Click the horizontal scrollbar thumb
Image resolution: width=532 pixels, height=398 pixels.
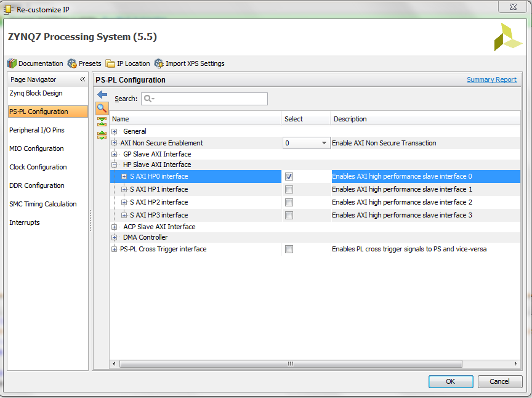coord(291,363)
